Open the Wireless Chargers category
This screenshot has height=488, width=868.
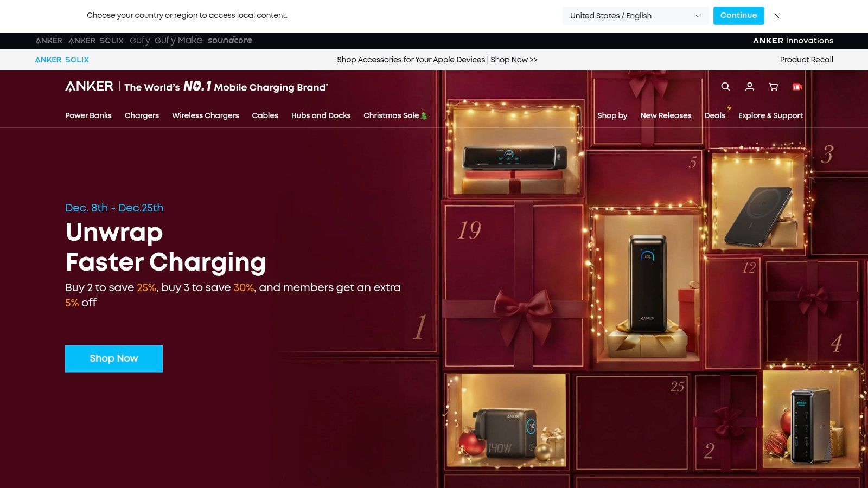206,115
